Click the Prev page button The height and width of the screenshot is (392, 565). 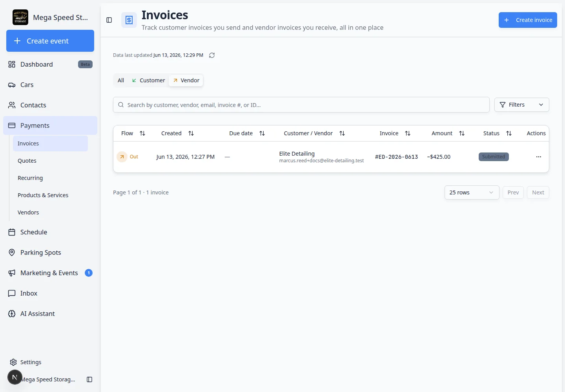click(x=513, y=192)
